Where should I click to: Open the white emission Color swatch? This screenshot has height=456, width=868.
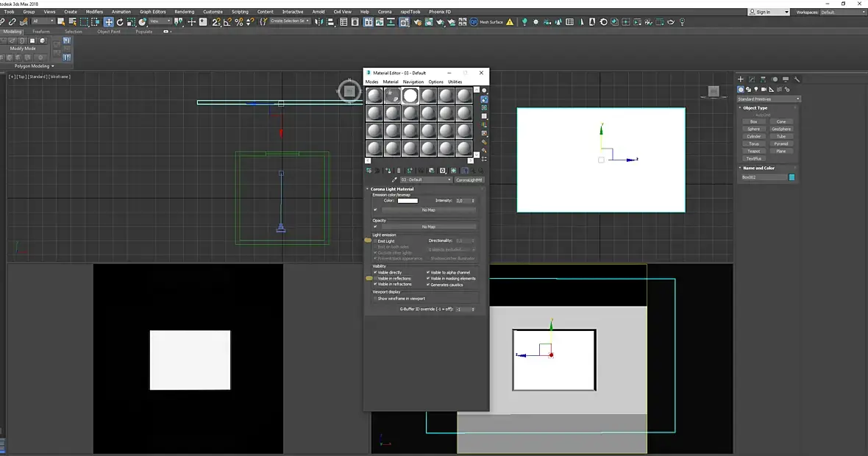(x=408, y=201)
